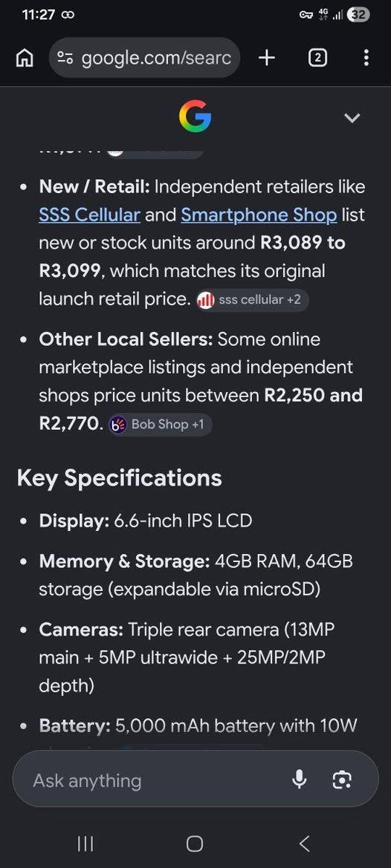
Task: Expand the chevron next to Google logo
Action: (x=352, y=117)
